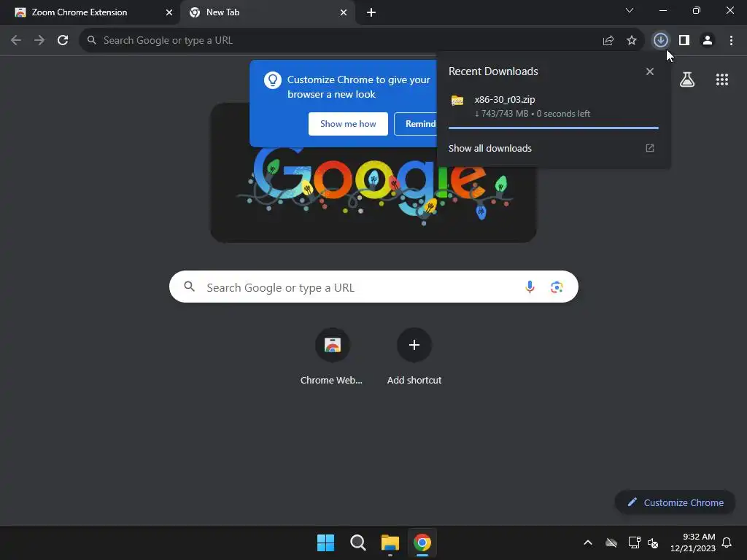Screen dimensions: 747x560
Task: Close the New Tab tab
Action: pos(344,13)
